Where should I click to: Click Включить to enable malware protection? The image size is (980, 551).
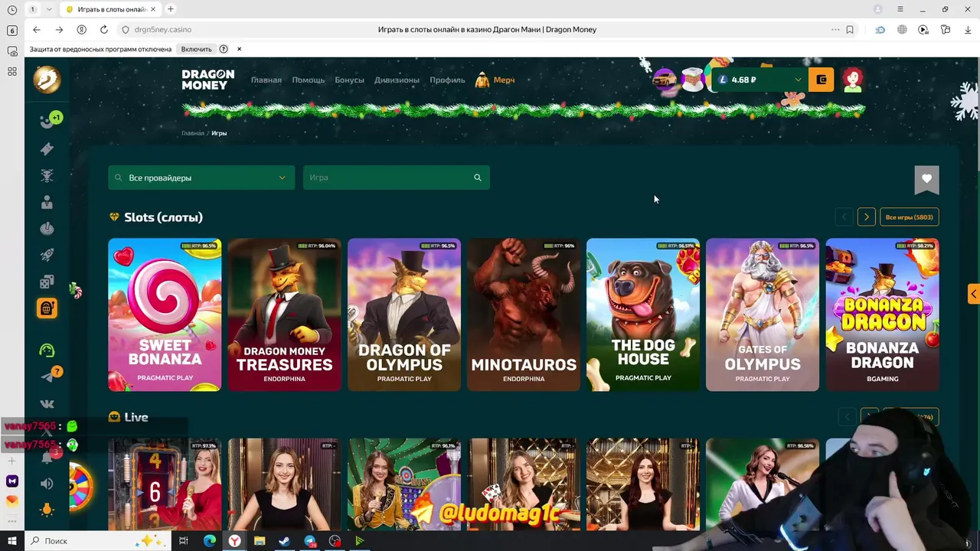[x=196, y=49]
